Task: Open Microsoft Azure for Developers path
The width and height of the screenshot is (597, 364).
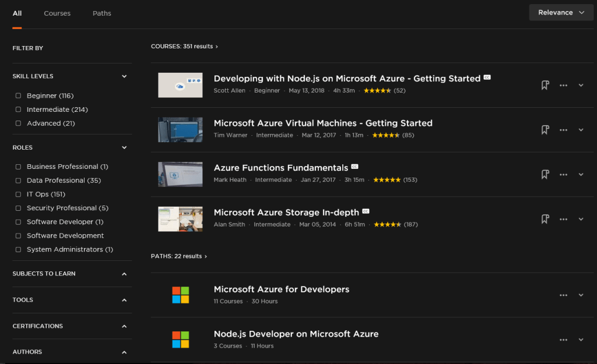Action: 282,289
